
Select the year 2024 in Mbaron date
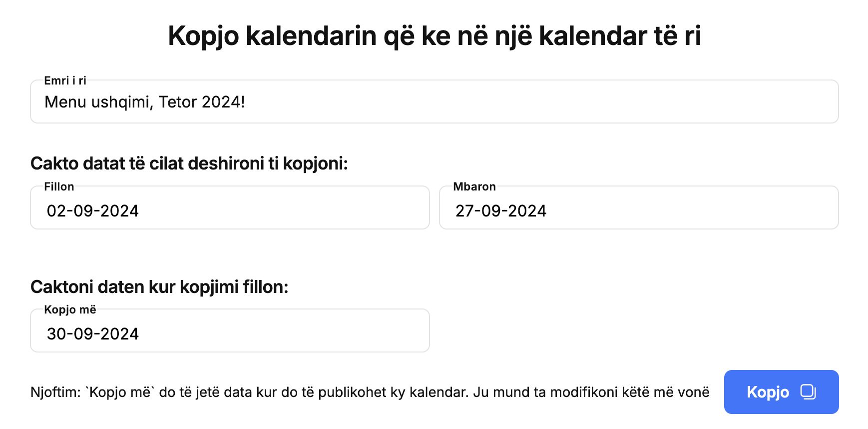pos(527,211)
